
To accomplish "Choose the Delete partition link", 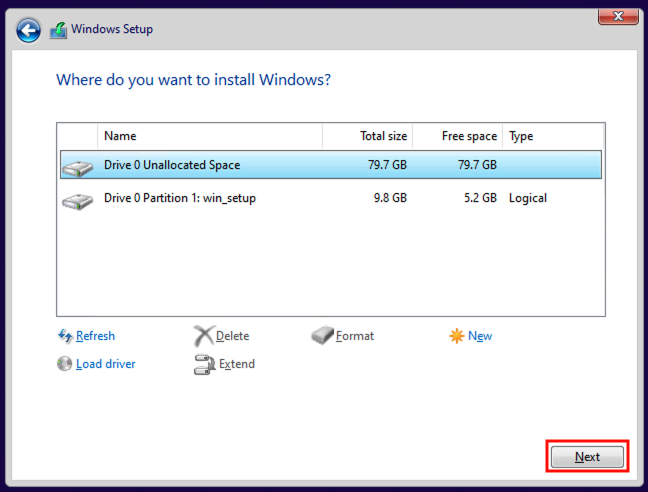I will point(232,336).
